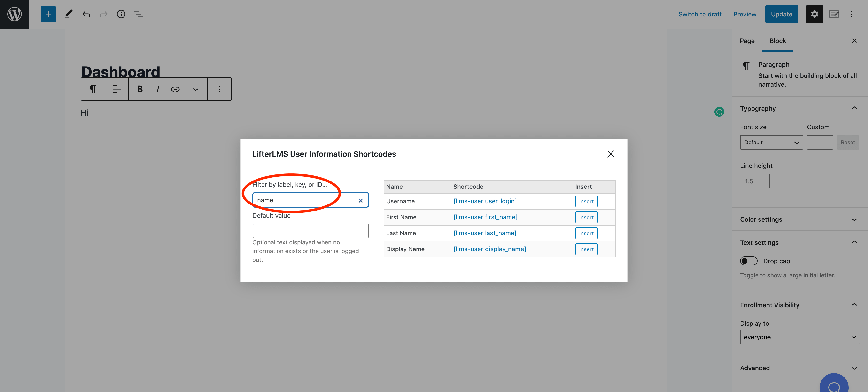This screenshot has width=868, height=392.
Task: Insert a link in the paragraph
Action: tap(175, 89)
